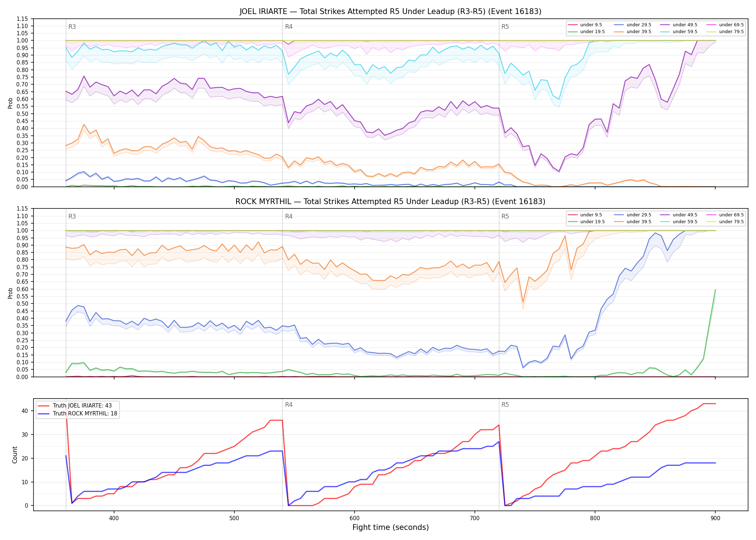Click 'under 49.5' in the Joel Iriarte legend

click(x=679, y=25)
